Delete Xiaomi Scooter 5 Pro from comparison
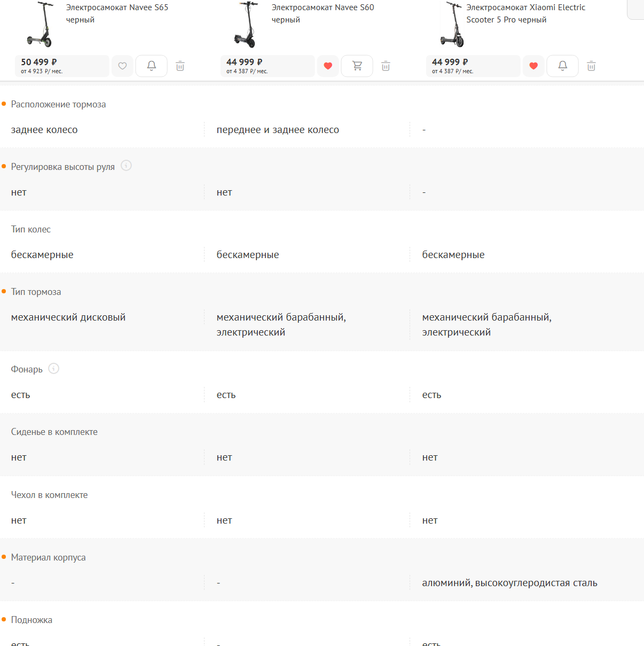 pyautogui.click(x=591, y=66)
